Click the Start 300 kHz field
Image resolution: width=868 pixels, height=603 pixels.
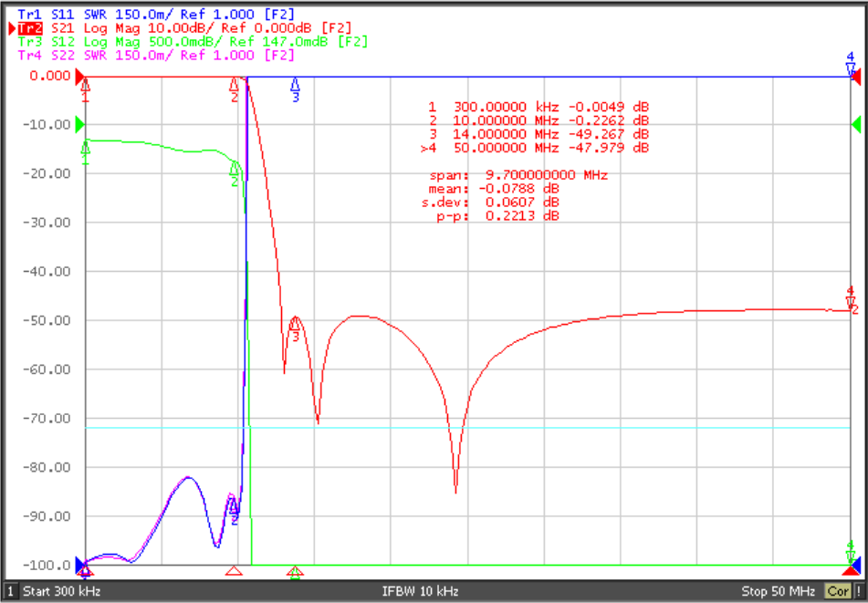(61, 591)
